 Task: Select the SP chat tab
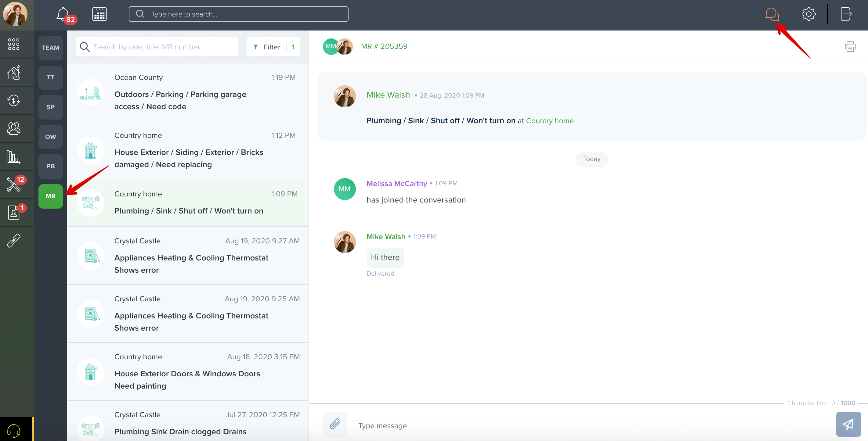51,107
